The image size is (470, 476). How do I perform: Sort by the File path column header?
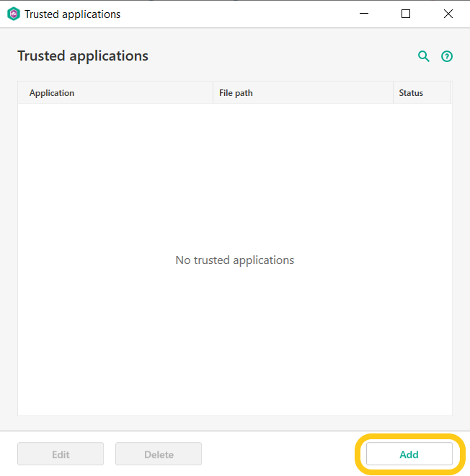click(x=303, y=92)
